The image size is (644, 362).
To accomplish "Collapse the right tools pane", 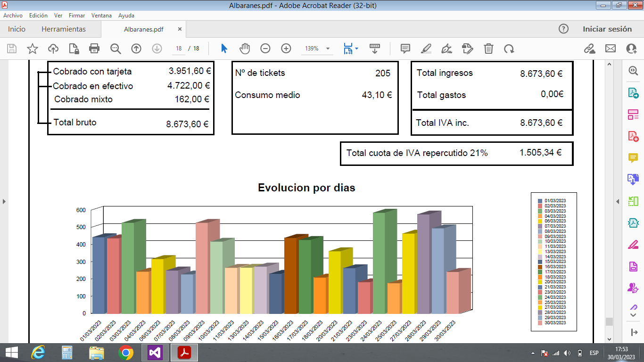I will [618, 202].
